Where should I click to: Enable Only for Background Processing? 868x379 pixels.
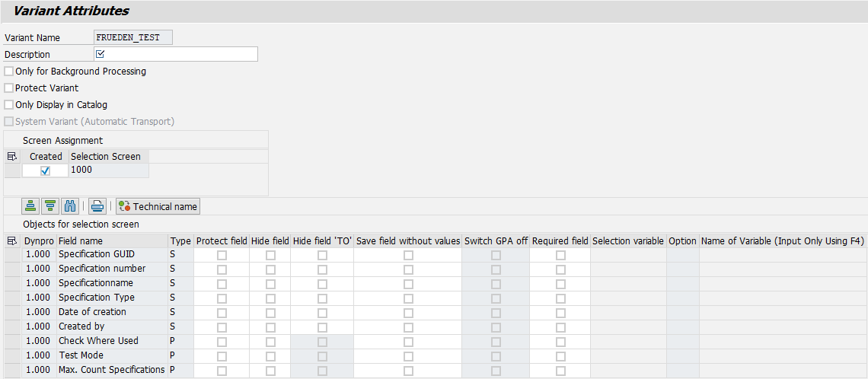pyautogui.click(x=9, y=72)
